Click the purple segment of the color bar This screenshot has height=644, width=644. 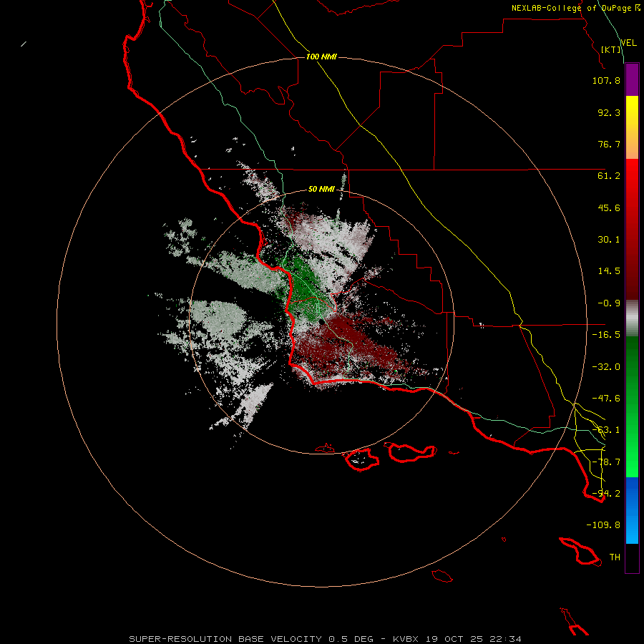click(632, 79)
